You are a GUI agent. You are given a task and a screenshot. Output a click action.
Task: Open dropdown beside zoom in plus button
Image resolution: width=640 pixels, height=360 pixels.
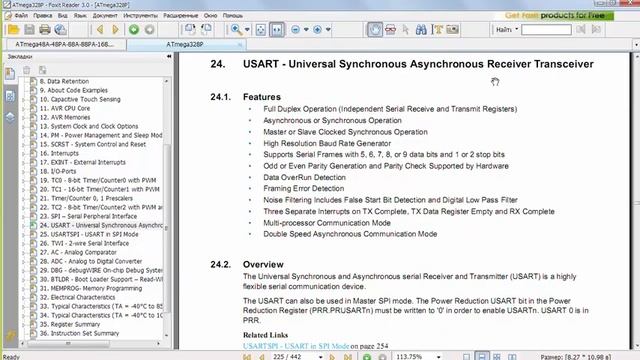328,30
